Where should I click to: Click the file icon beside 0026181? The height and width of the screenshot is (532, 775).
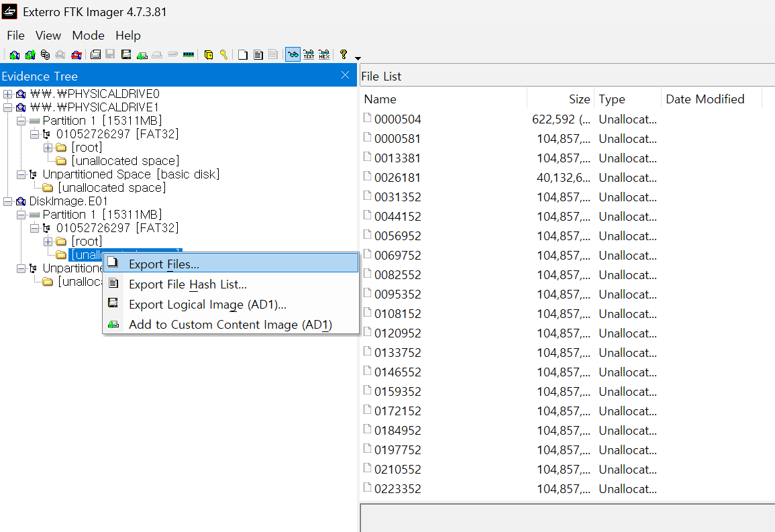coord(367,176)
